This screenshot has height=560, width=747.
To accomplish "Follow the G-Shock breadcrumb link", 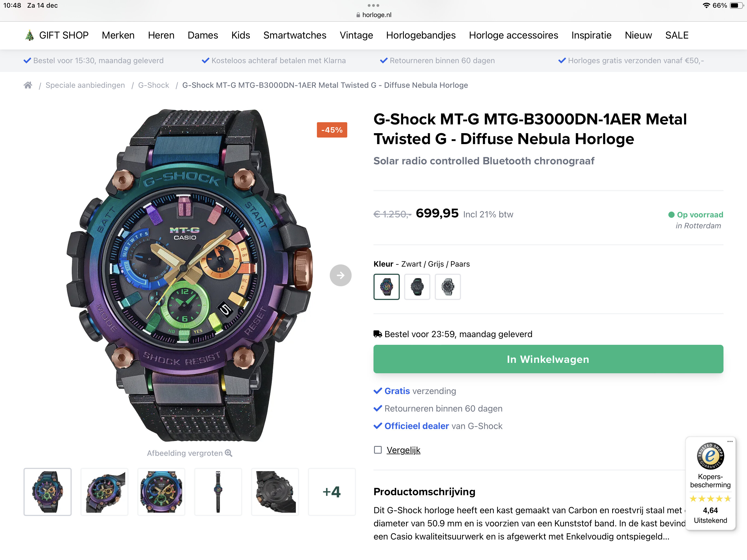I will (154, 85).
